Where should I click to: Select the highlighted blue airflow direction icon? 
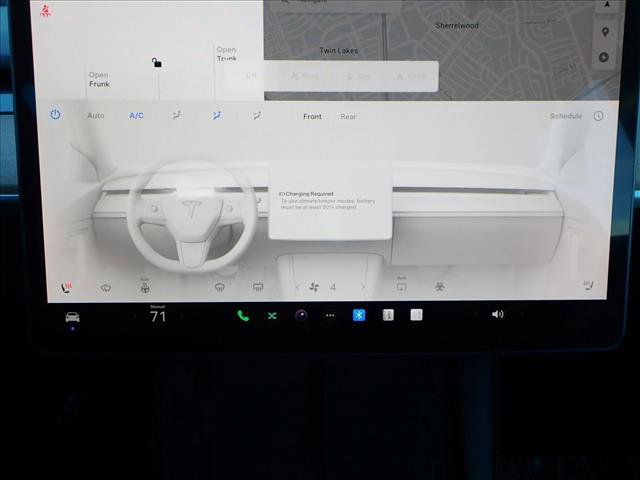tap(217, 116)
